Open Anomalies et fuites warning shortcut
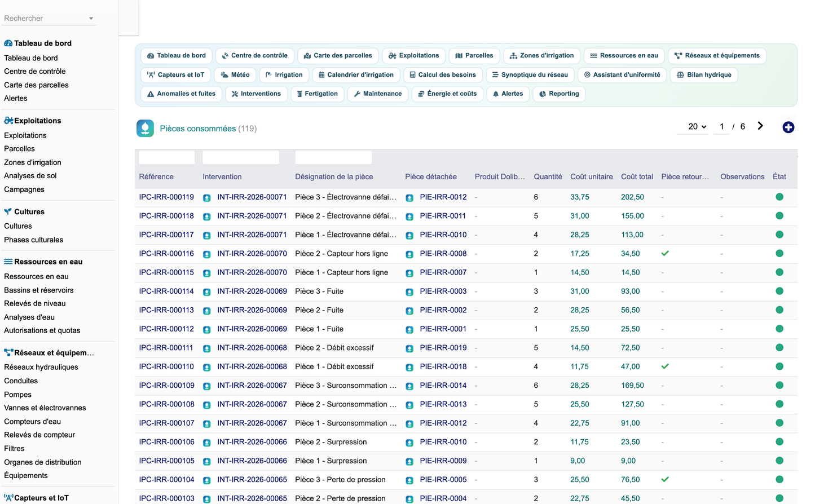The width and height of the screenshot is (815, 504). pyautogui.click(x=181, y=94)
